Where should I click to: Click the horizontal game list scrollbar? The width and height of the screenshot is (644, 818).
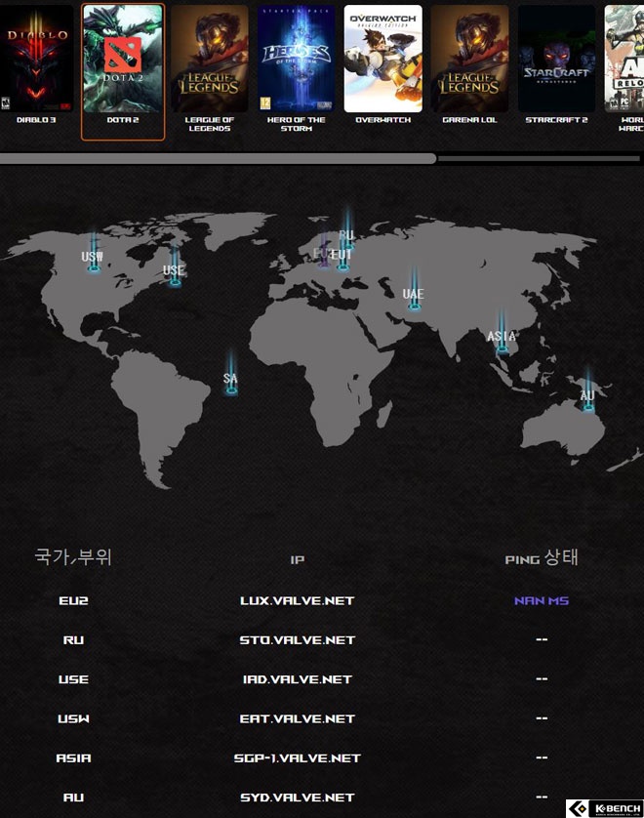pyautogui.click(x=218, y=158)
